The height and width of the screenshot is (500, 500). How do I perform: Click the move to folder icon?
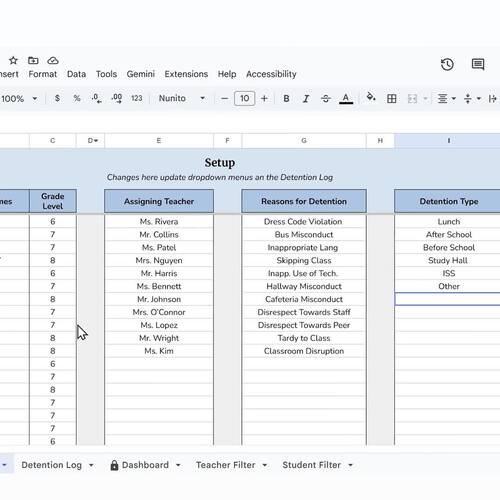click(x=33, y=61)
